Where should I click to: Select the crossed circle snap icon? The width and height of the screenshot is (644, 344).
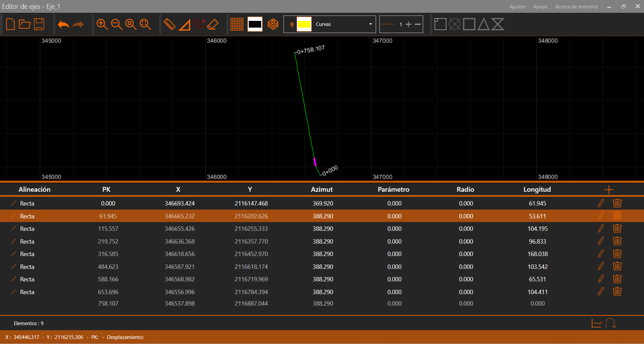pyautogui.click(x=455, y=24)
